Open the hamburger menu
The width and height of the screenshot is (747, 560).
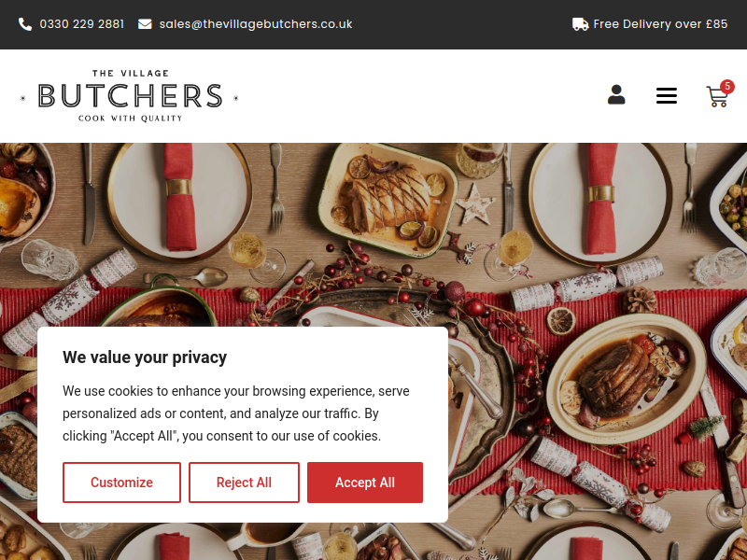point(667,96)
